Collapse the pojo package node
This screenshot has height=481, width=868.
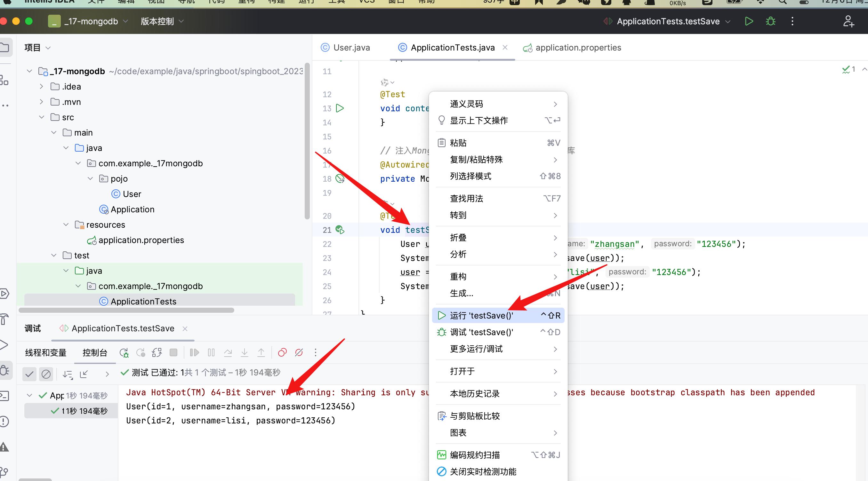click(90, 178)
